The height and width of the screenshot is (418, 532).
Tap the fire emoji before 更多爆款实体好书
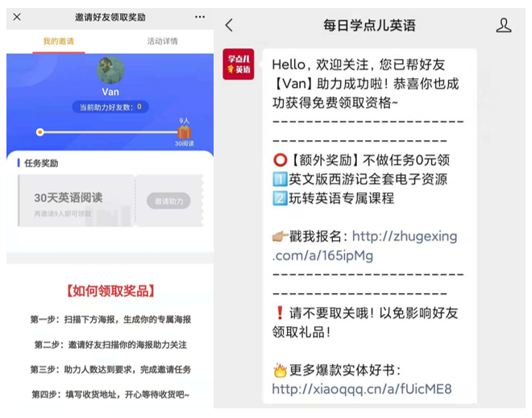click(x=281, y=370)
